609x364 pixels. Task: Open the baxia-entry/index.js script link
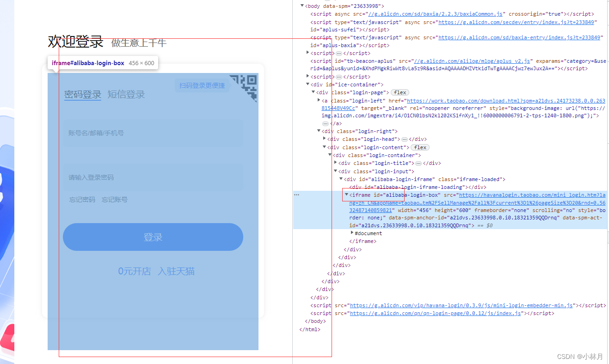click(x=519, y=37)
